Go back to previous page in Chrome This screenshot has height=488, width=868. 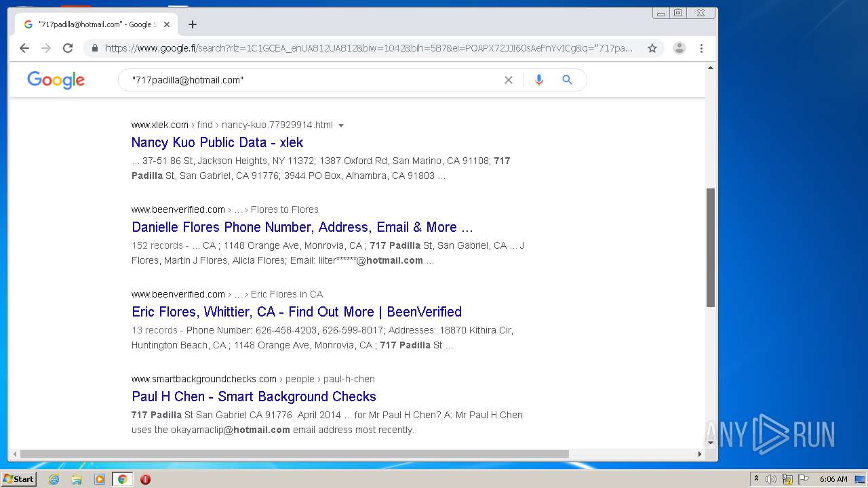(24, 48)
